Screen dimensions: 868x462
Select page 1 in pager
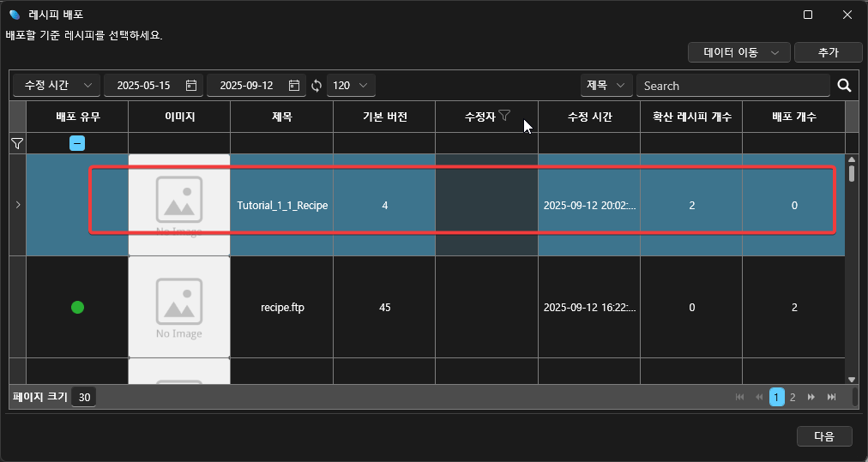[777, 397]
